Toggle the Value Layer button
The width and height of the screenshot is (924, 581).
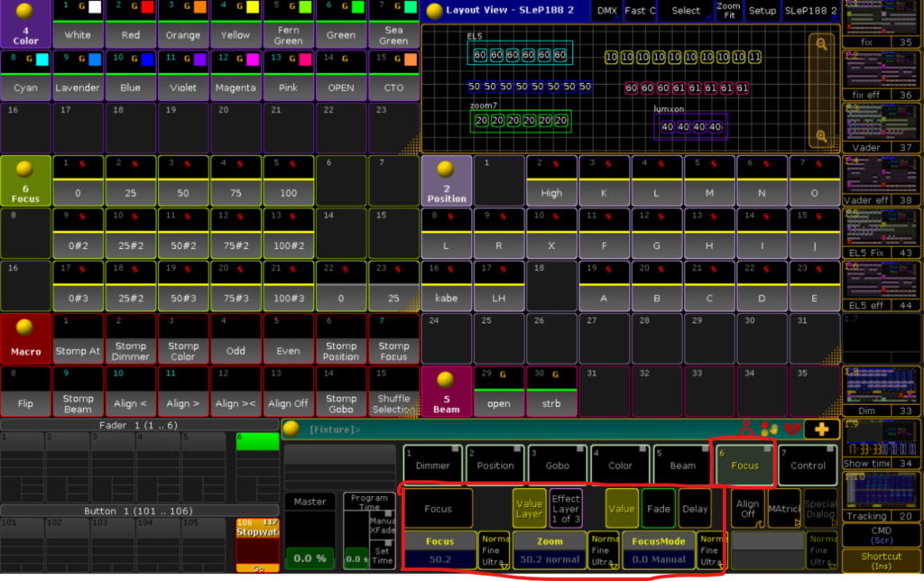[530, 508]
